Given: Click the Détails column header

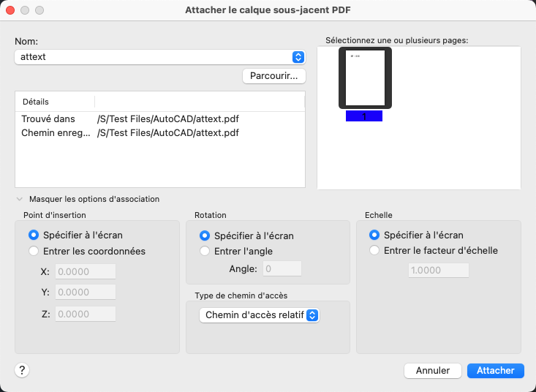Looking at the screenshot, I should pos(55,102).
